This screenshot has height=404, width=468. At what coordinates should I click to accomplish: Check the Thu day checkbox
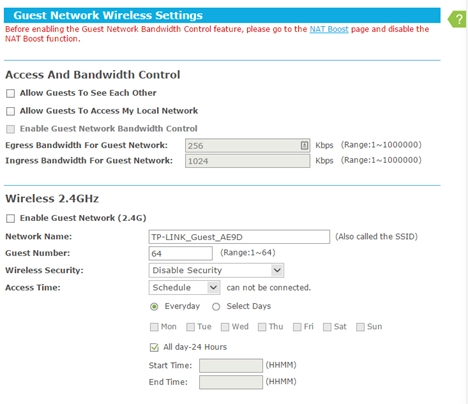262,327
